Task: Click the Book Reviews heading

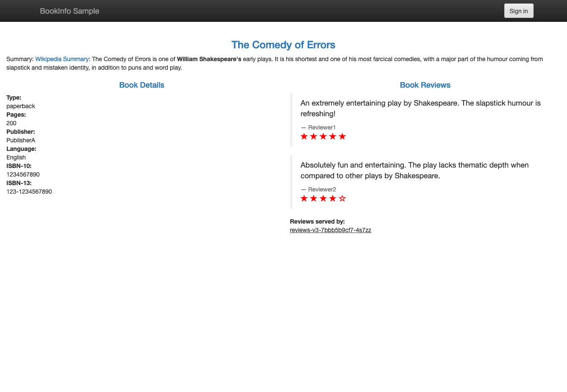Action: pyautogui.click(x=425, y=85)
